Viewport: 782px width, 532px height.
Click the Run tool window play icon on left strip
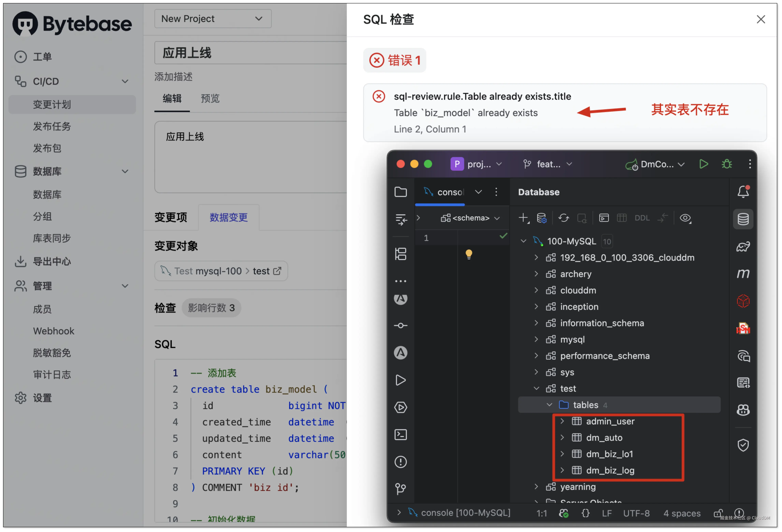point(400,380)
